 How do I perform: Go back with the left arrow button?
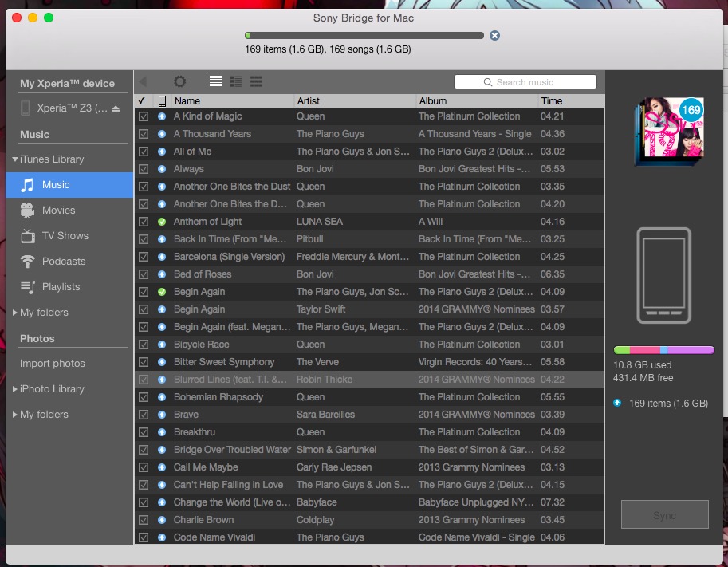coord(143,81)
